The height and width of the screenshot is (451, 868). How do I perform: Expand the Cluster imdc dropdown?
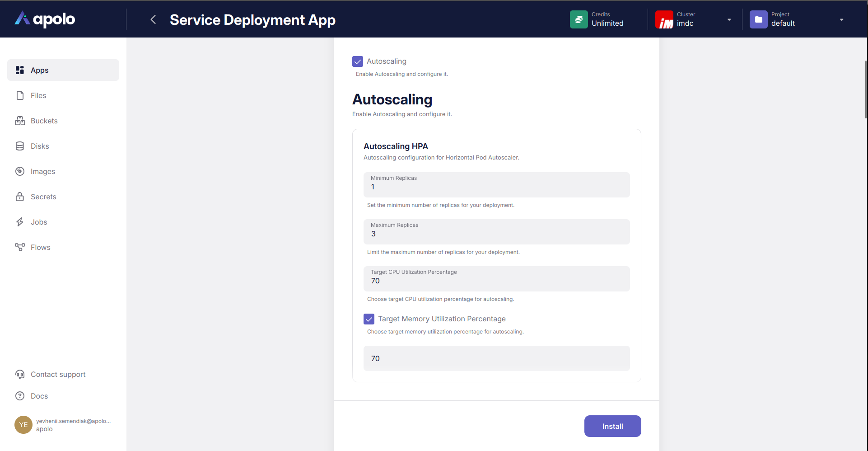click(728, 20)
